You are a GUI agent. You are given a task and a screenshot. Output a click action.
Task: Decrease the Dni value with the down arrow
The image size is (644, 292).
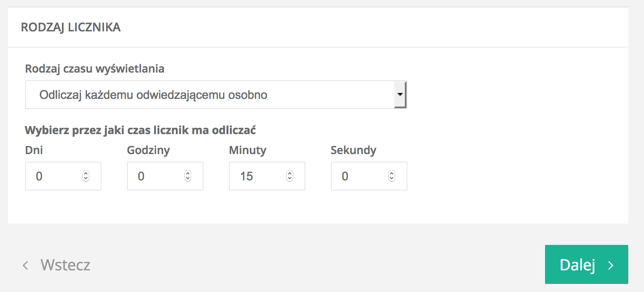[x=86, y=179]
